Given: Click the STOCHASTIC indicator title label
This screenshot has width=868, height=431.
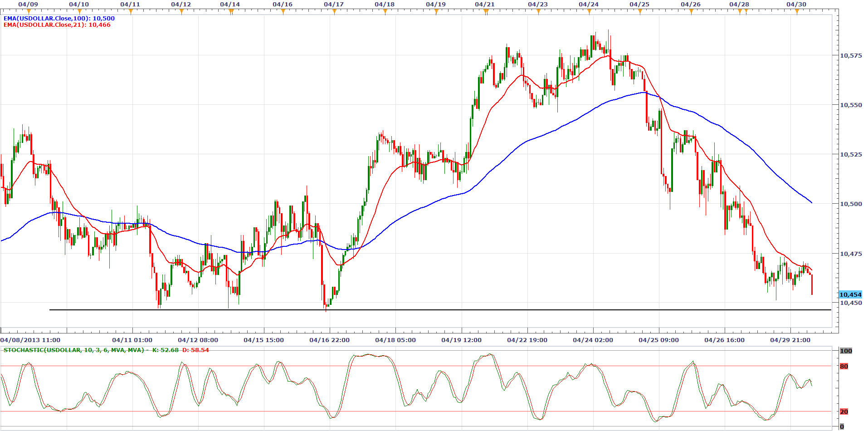Looking at the screenshot, I should (x=73, y=350).
